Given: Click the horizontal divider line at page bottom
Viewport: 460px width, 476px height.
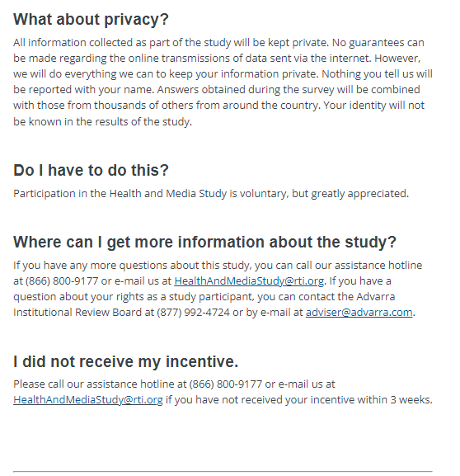Looking at the screenshot, I should pos(223,472).
